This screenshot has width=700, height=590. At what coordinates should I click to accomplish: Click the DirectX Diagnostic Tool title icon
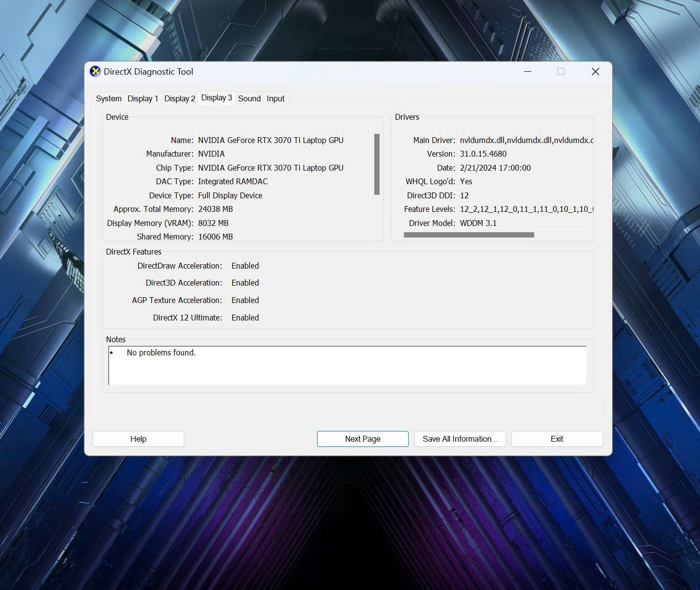[95, 71]
